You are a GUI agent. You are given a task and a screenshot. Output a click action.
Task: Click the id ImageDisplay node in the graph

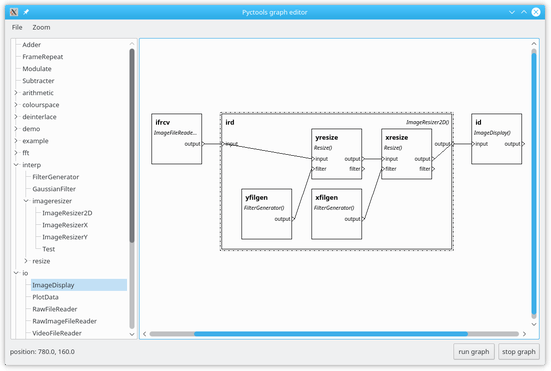pos(496,139)
